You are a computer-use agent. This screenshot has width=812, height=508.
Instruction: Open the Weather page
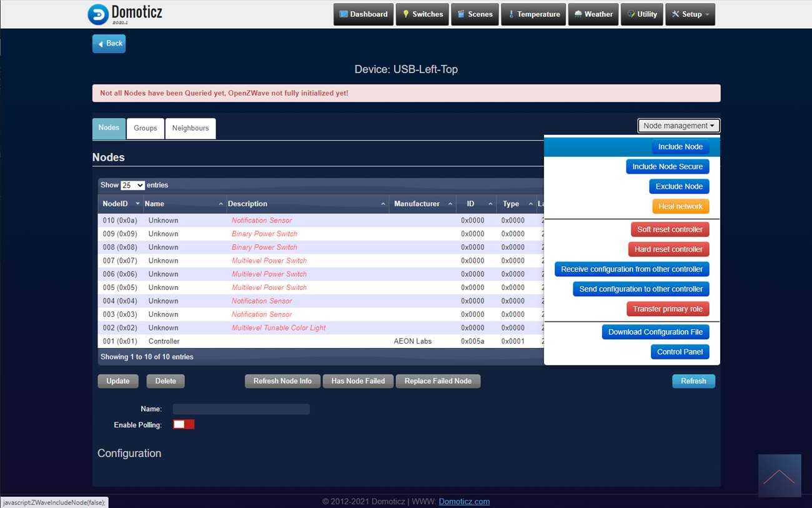(x=593, y=14)
